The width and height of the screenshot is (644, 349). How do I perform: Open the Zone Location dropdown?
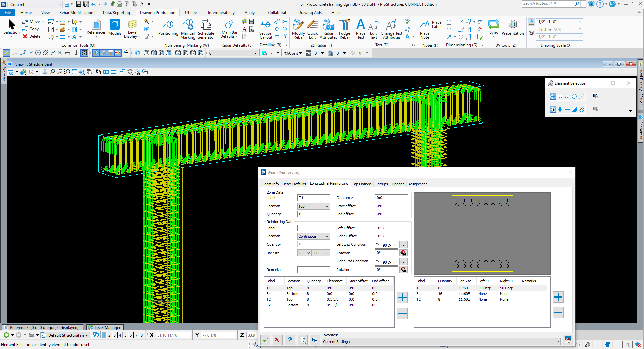point(313,206)
